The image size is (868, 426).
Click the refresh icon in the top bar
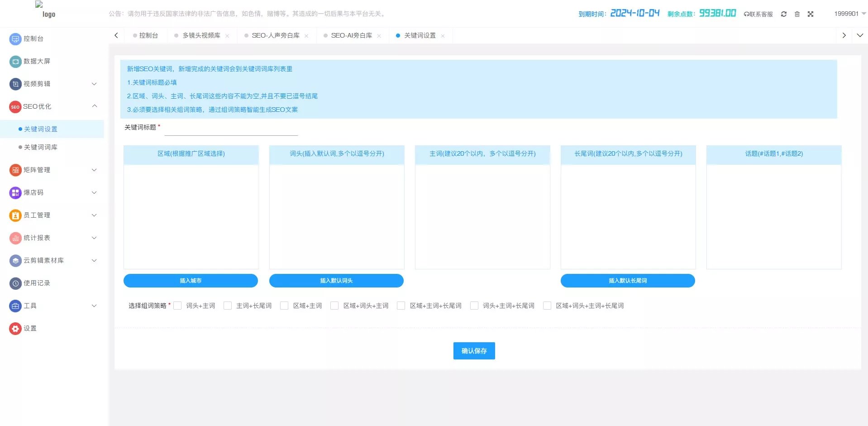(783, 14)
